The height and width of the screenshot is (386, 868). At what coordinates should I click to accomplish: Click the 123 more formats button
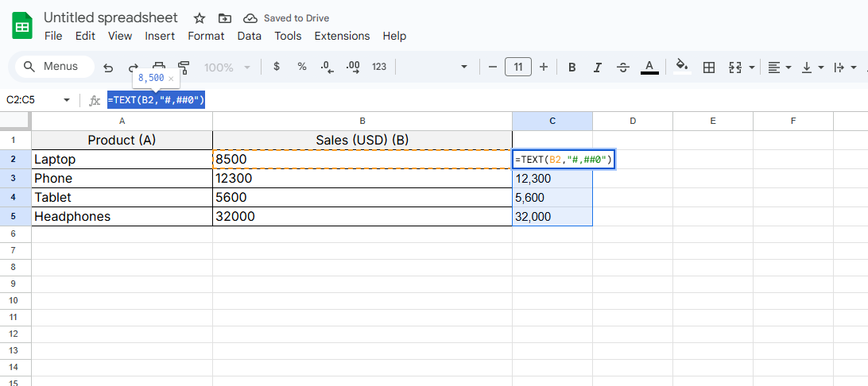(x=379, y=67)
